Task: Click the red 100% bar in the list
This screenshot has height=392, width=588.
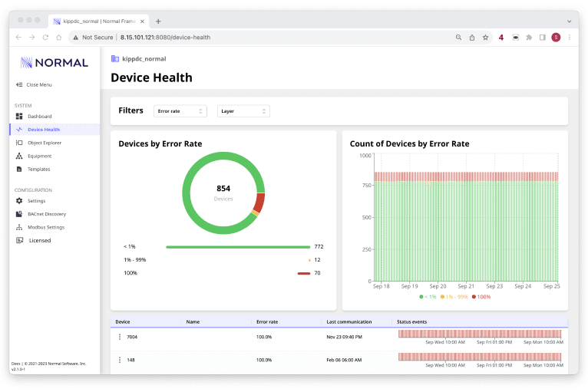Action: [304, 273]
